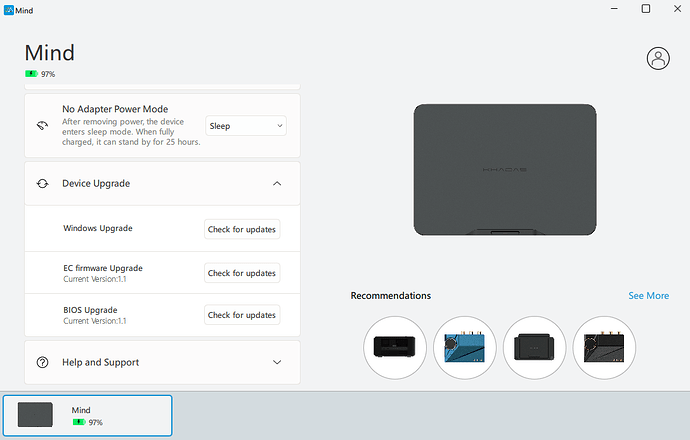The width and height of the screenshot is (690, 440).
Task: Collapse the Device Upgrade section
Action: (x=277, y=184)
